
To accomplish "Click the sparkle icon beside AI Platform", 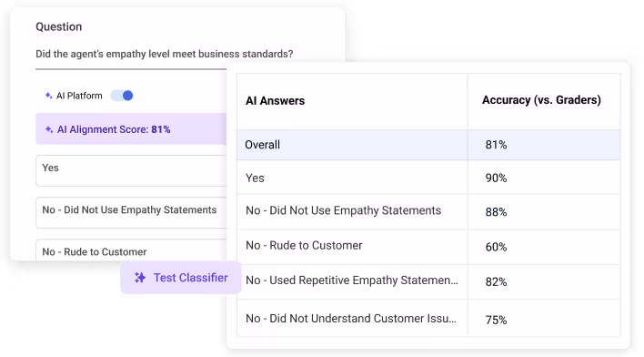I will [48, 96].
